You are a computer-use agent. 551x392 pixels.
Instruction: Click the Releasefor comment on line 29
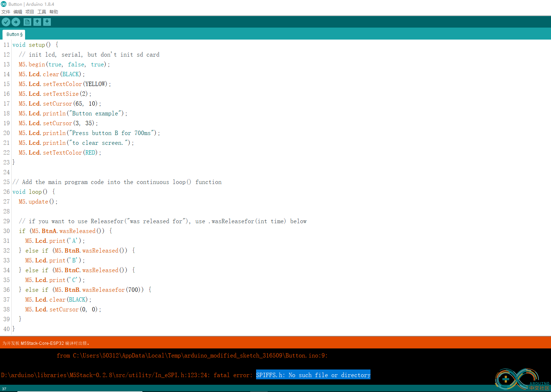[x=163, y=221]
